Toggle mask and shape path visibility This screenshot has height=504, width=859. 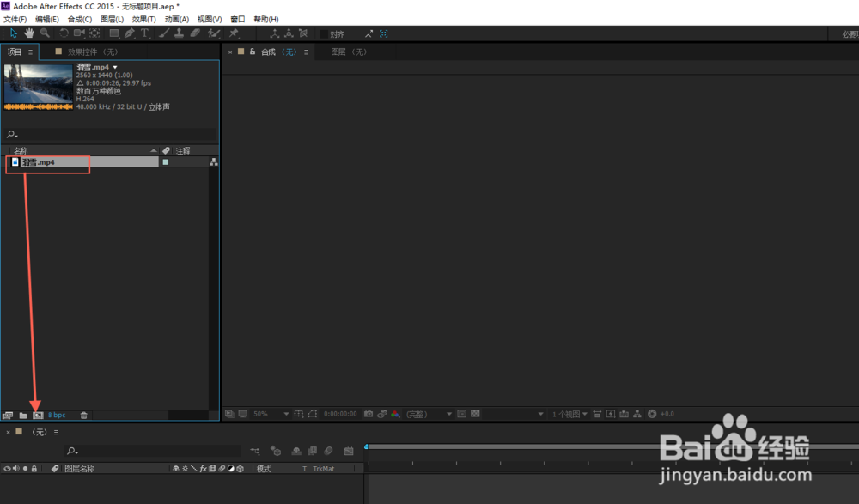(x=313, y=414)
